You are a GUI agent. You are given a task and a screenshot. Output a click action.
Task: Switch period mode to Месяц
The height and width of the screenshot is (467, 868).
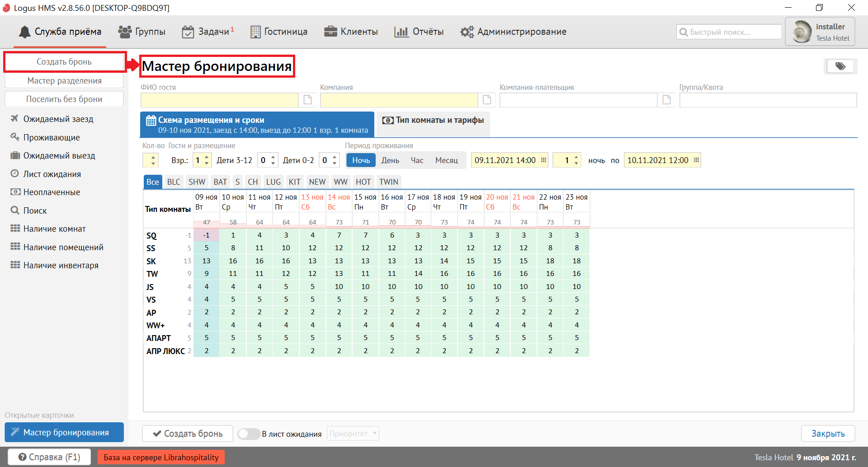pos(446,160)
